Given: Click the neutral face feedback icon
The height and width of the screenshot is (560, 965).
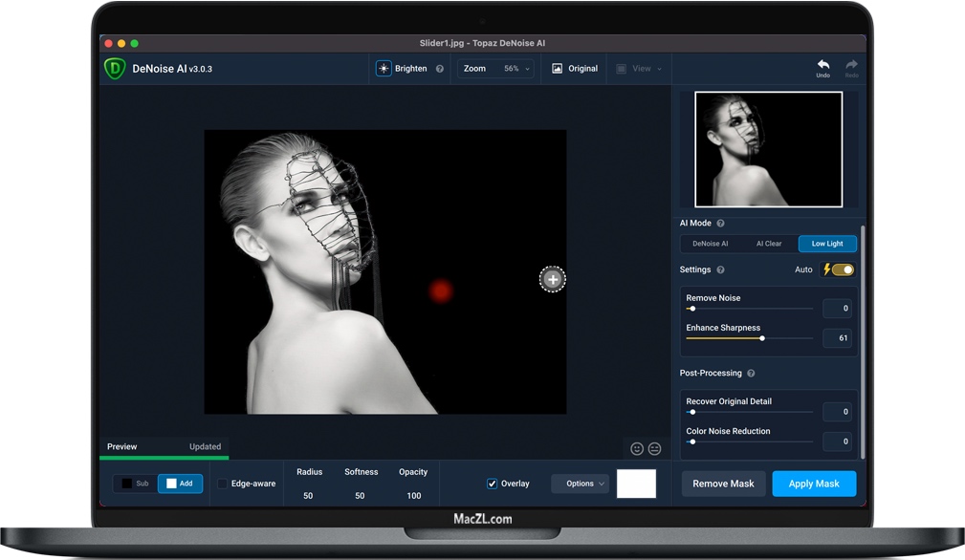Looking at the screenshot, I should point(655,448).
